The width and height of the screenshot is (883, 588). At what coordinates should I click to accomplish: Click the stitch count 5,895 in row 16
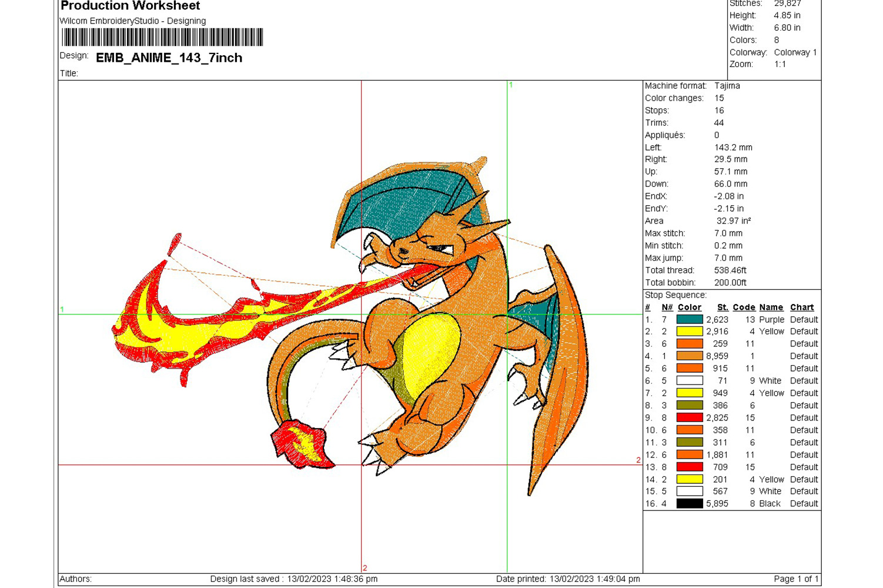point(717,504)
